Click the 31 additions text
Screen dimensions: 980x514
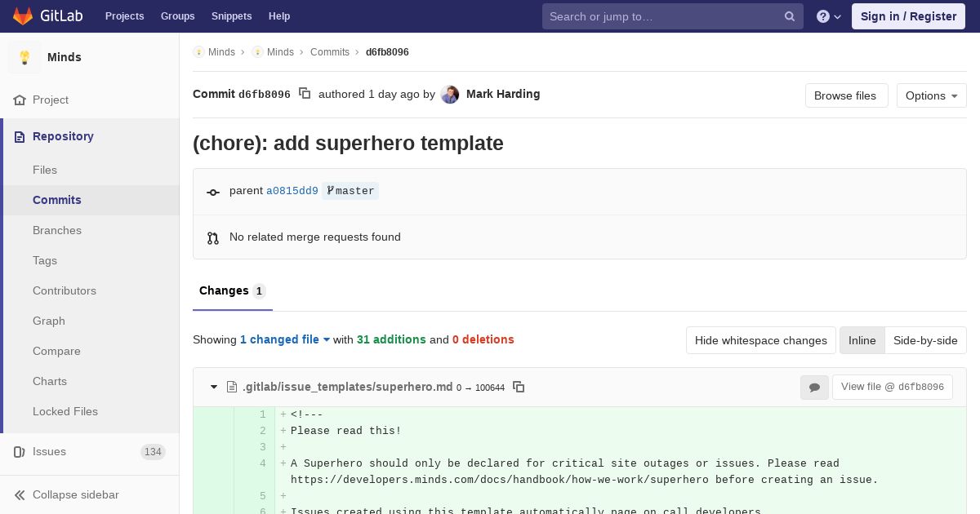pyautogui.click(x=391, y=339)
